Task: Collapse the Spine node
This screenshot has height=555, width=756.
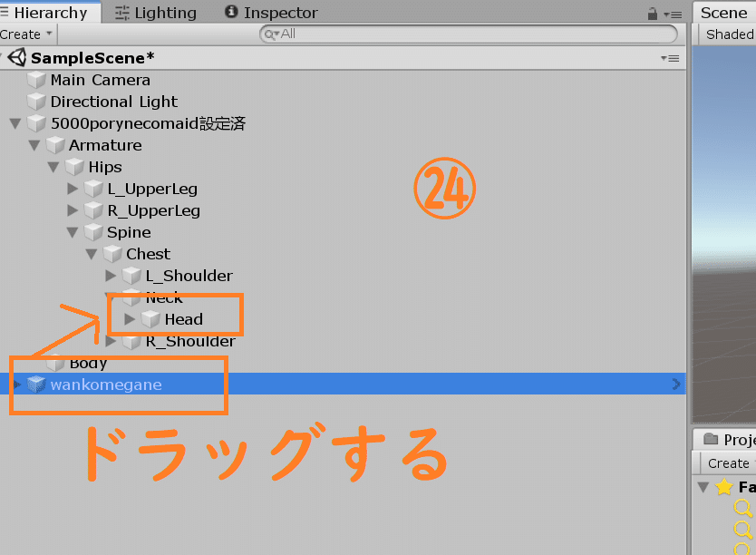Action: (x=73, y=232)
